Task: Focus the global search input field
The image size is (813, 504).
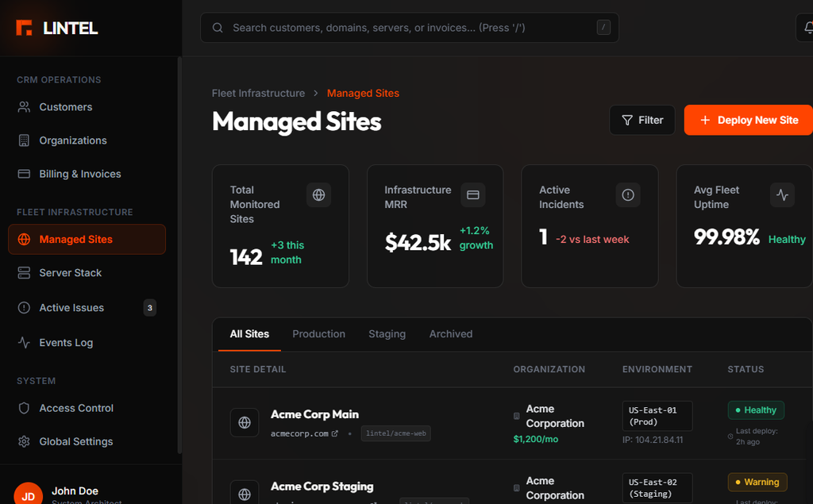Action: click(410, 28)
